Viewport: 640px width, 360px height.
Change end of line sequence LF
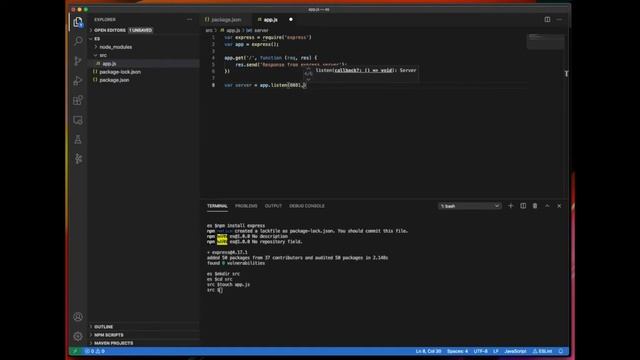point(496,351)
